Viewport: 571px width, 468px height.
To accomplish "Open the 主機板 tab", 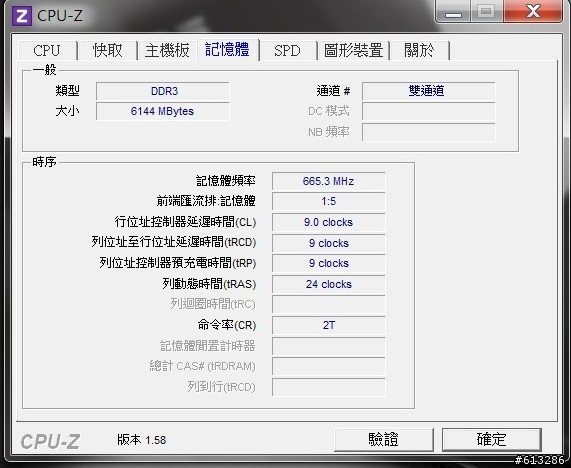I will pos(167,50).
